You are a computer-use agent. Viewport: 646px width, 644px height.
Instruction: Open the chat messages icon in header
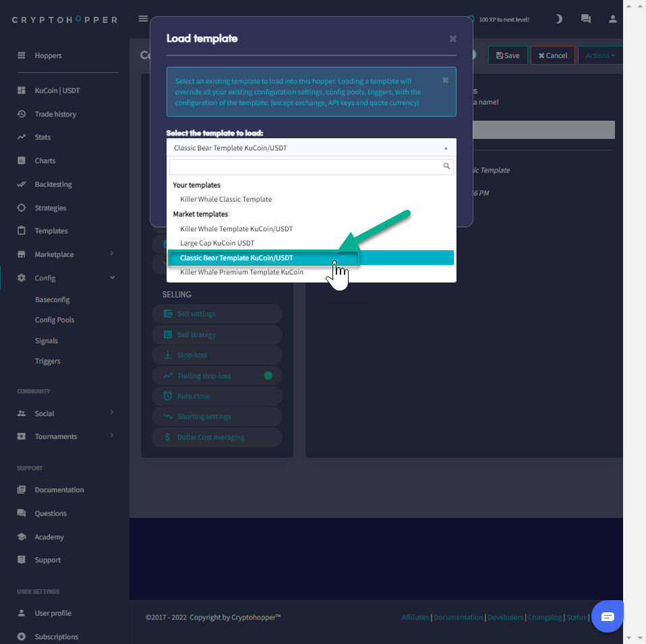click(585, 19)
